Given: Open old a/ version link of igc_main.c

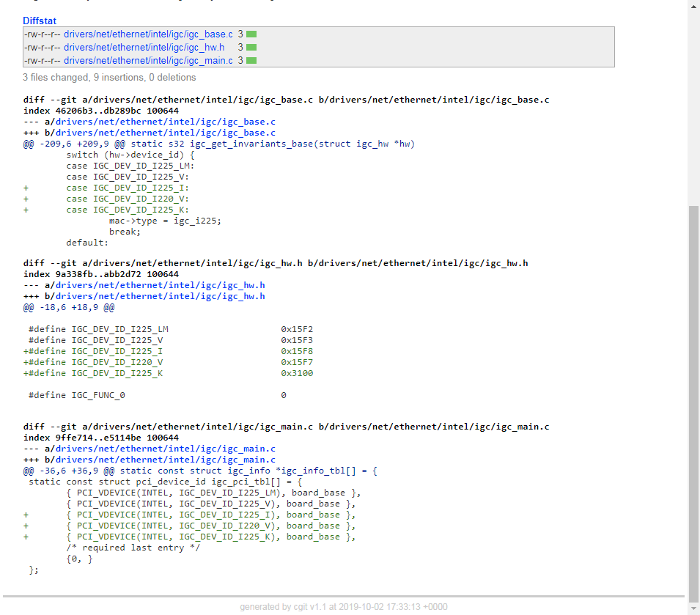Looking at the screenshot, I should [166, 449].
